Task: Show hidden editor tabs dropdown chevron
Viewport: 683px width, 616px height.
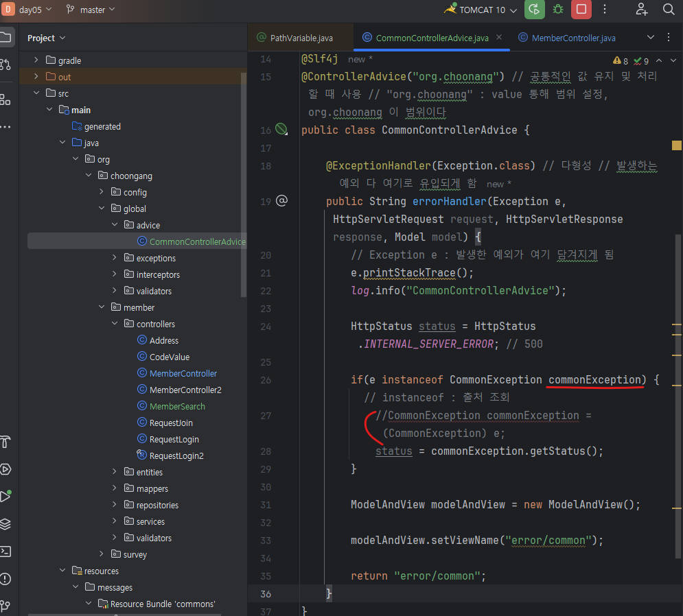Action: pyautogui.click(x=650, y=38)
